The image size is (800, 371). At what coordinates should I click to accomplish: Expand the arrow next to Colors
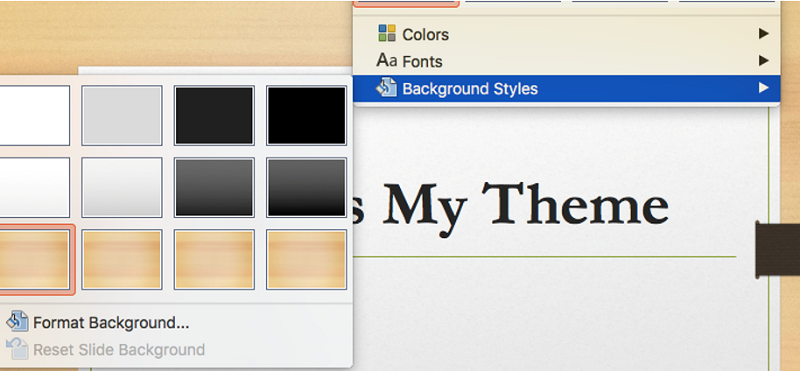click(763, 34)
